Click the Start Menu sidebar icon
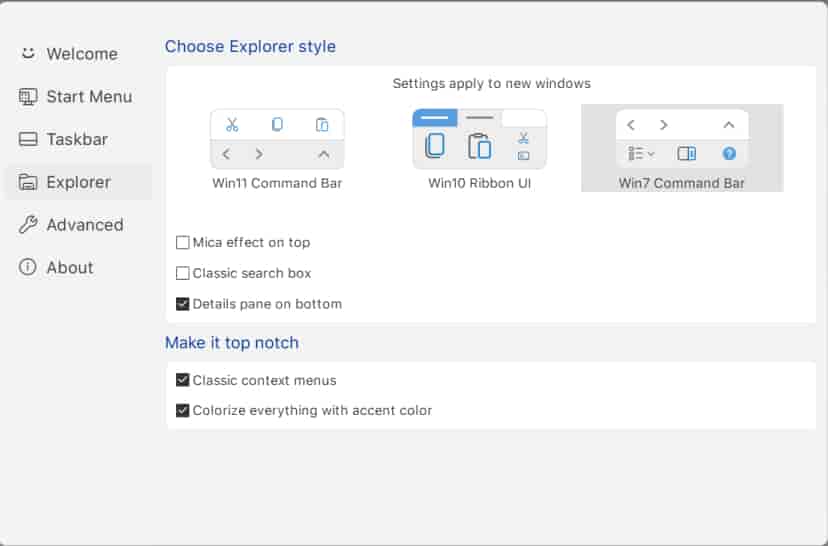Image resolution: width=828 pixels, height=546 pixels. [28, 97]
